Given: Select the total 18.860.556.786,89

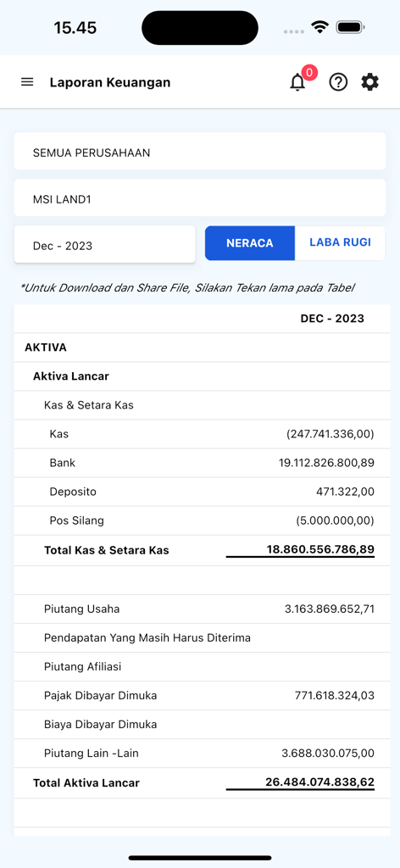Looking at the screenshot, I should pyautogui.click(x=320, y=549).
